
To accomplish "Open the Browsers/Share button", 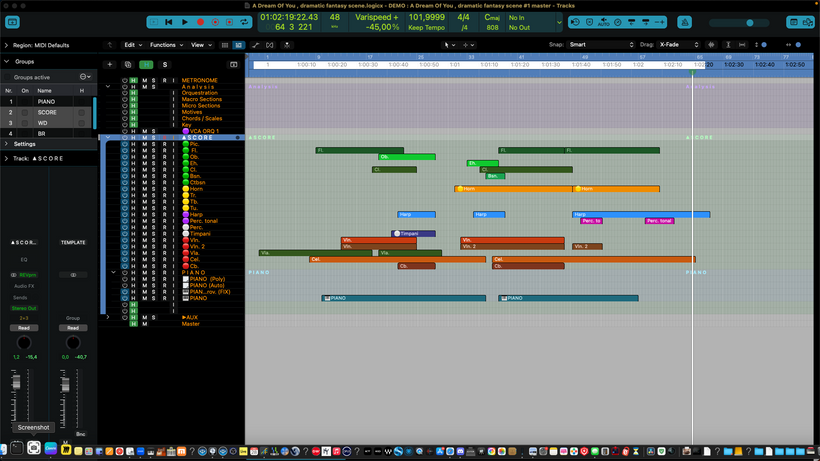I will coord(808,22).
